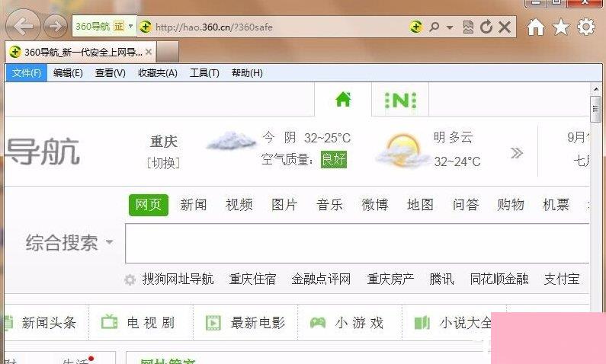The width and height of the screenshot is (606, 364).
Task: Open the 帮助(H) menu
Action: [x=247, y=73]
